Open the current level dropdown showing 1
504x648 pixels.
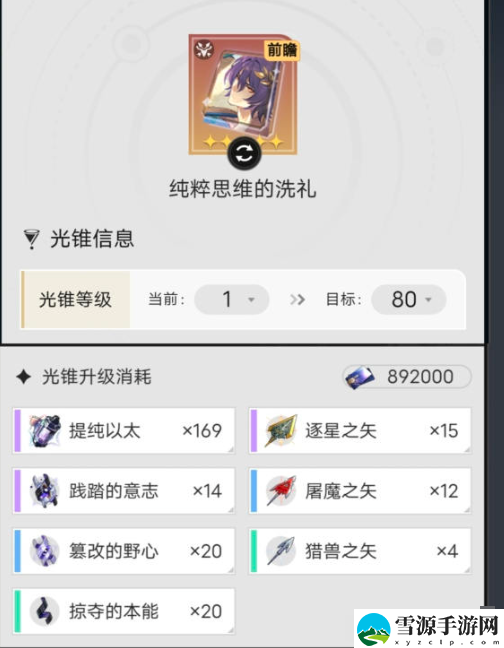pyautogui.click(x=232, y=299)
